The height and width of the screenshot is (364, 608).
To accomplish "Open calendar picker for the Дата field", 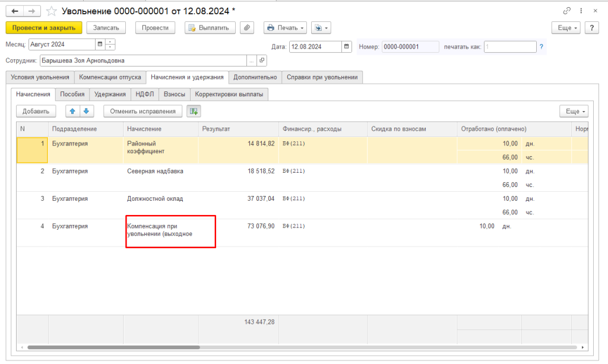I will pyautogui.click(x=346, y=46).
